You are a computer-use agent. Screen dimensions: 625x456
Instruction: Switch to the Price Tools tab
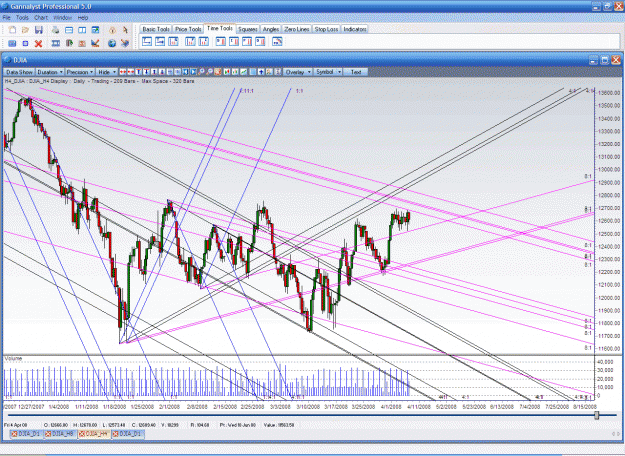click(188, 29)
